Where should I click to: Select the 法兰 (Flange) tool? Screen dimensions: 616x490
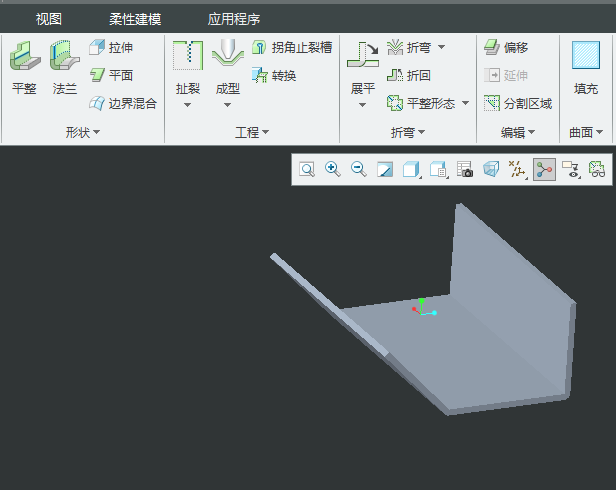click(x=65, y=68)
